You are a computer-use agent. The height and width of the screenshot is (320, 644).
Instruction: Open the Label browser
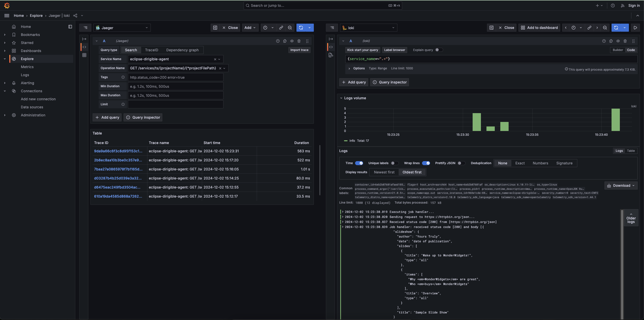(395, 50)
